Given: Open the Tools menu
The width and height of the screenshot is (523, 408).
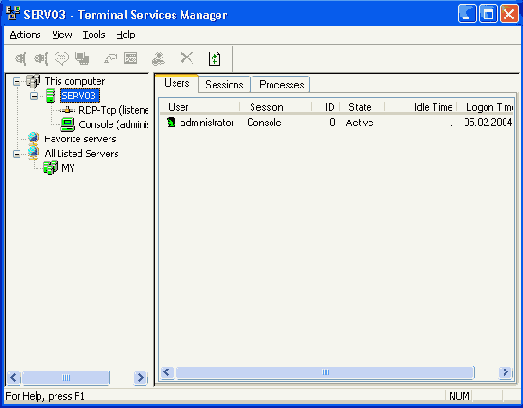Looking at the screenshot, I should pos(94,35).
